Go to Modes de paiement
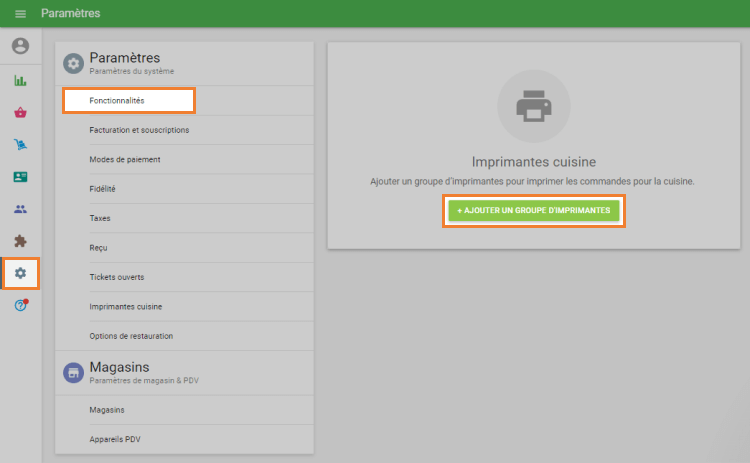The width and height of the screenshot is (750, 463). coord(125,159)
